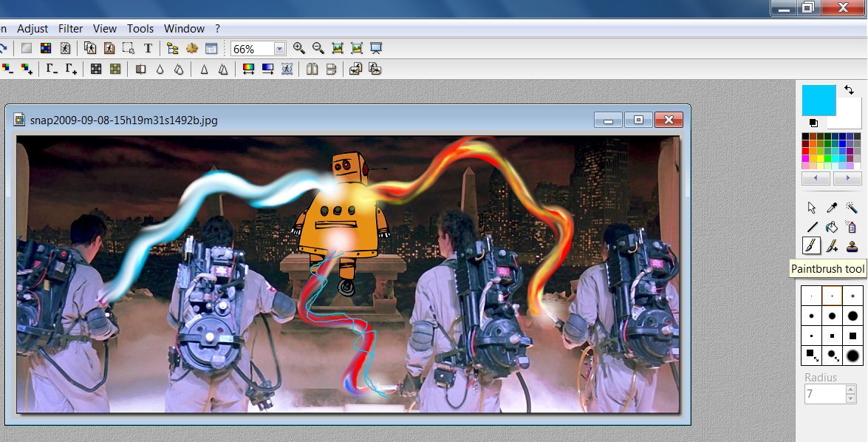Image resolution: width=868 pixels, height=442 pixels.
Task: Click the Transparent color icon
Action: click(x=65, y=48)
